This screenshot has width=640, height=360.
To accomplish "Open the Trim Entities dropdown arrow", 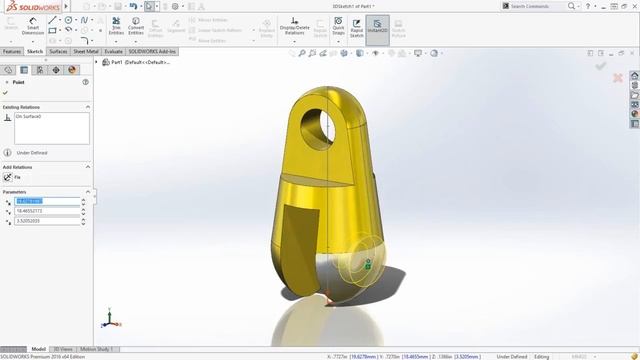I will pos(116,41).
